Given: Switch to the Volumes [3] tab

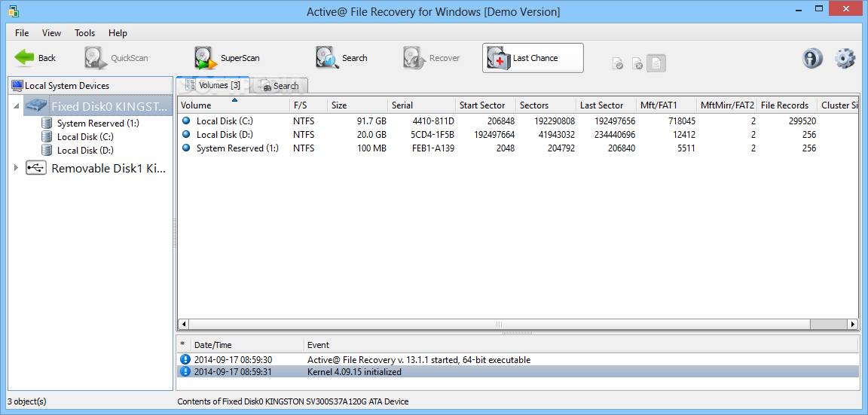Looking at the screenshot, I should point(212,84).
